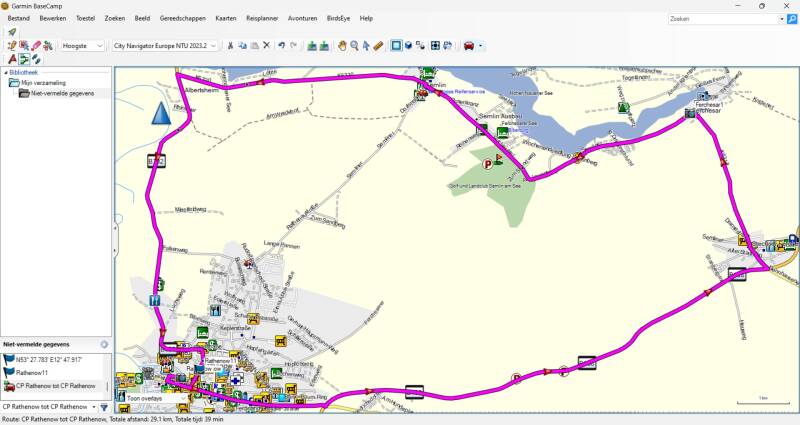The height and width of the screenshot is (425, 800).
Task: Open the car activity profile dropdown
Action: pyautogui.click(x=480, y=45)
